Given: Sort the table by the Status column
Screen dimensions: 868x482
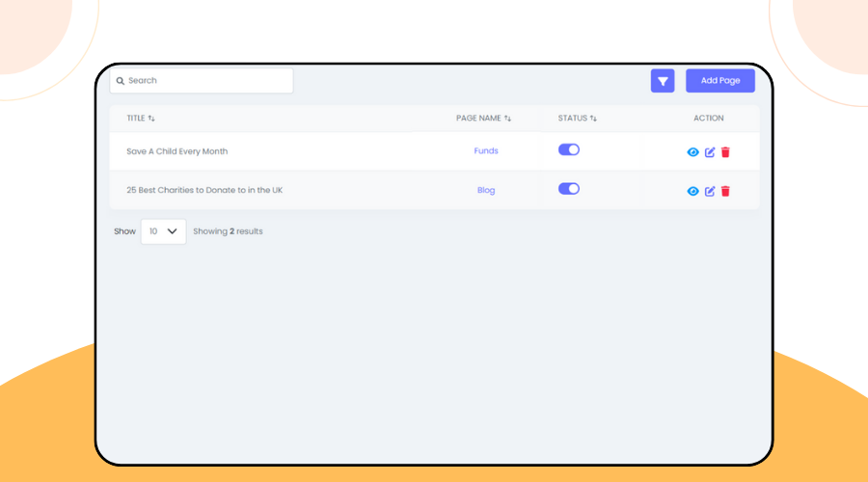Looking at the screenshot, I should (x=577, y=119).
